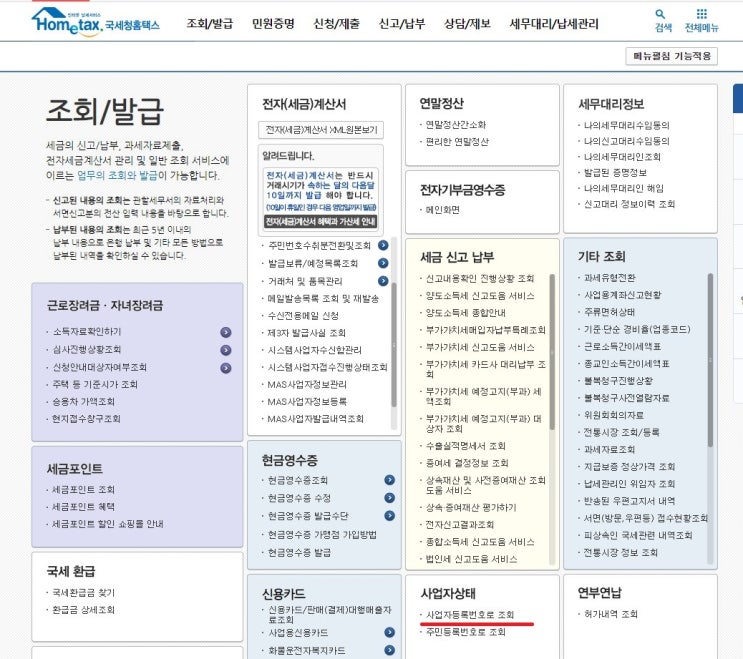Open 주류면허상태 link

pyautogui.click(x=609, y=312)
